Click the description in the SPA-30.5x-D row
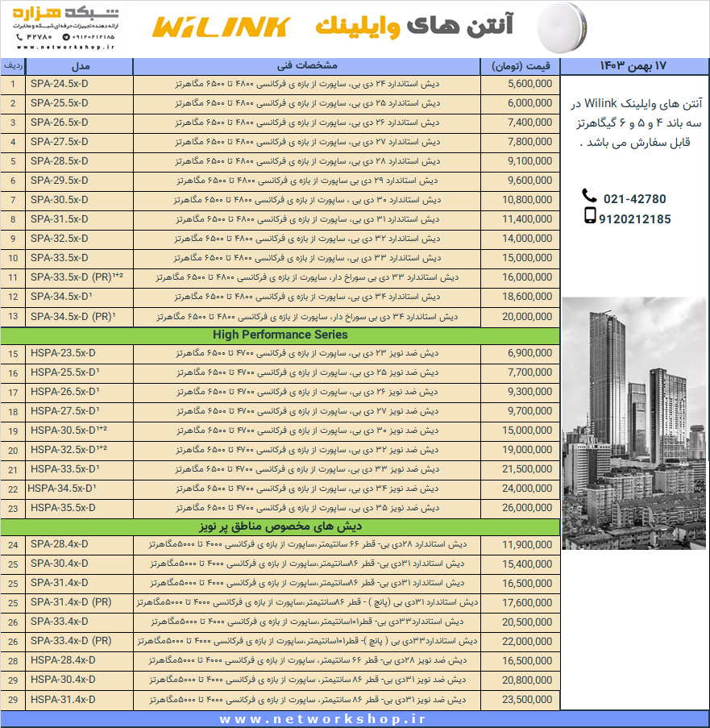 [307, 200]
